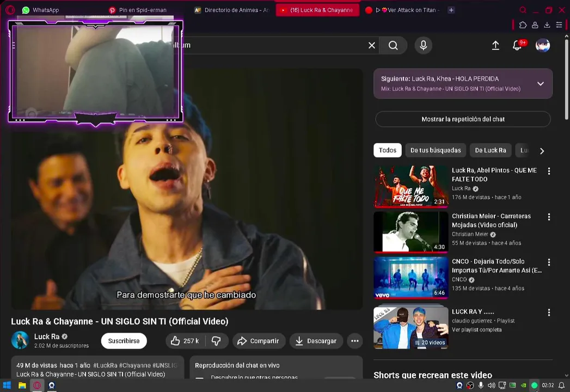Viewport: 570px width, 392px height.
Task: Open the notifications bell
Action: (x=517, y=45)
